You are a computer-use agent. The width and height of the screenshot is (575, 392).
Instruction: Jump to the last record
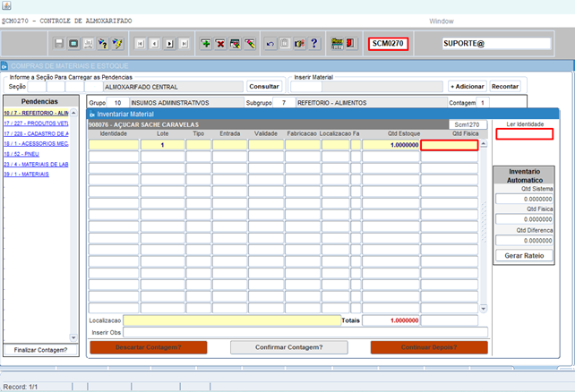click(x=185, y=44)
